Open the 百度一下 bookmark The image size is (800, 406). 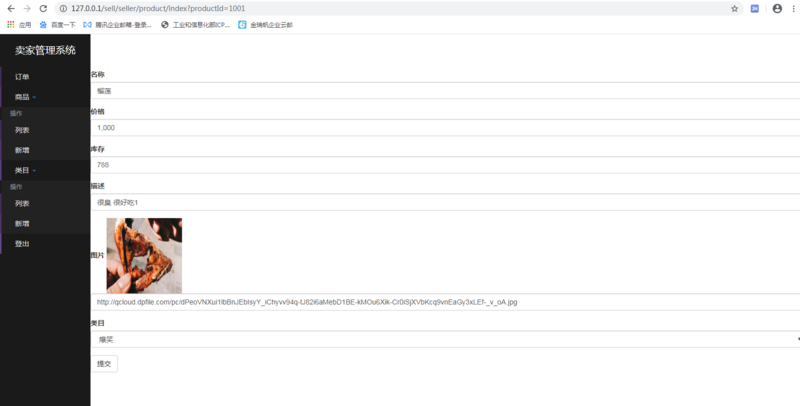click(x=57, y=24)
